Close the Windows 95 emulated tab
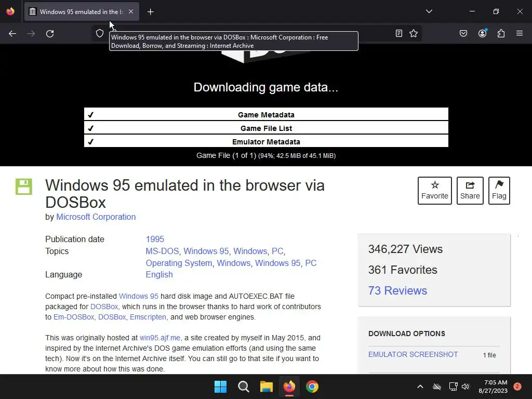Viewport: 532px width, 399px height. [x=131, y=11]
